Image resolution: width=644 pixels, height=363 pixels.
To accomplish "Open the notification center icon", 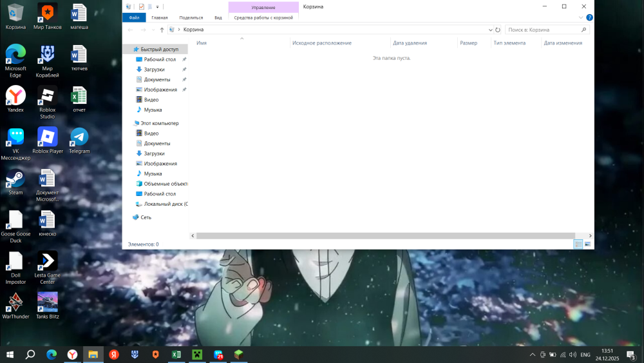I will pyautogui.click(x=631, y=355).
